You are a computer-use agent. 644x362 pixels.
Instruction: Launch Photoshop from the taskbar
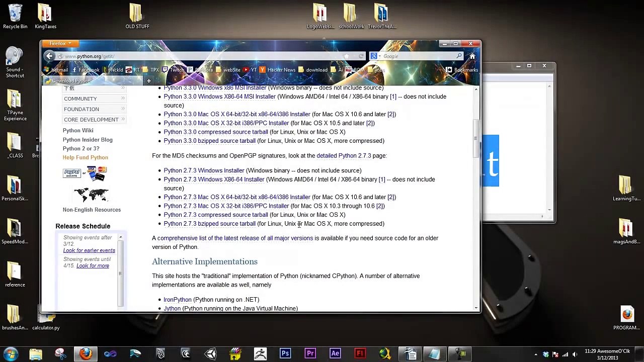click(x=285, y=354)
